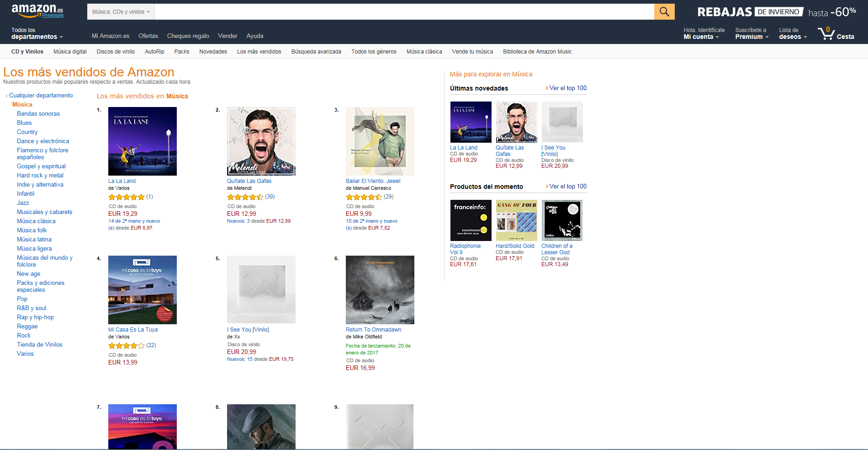Click the 'Bailar El Viento: Jewel' title link
Image resolution: width=868 pixels, height=450 pixels.
[373, 181]
